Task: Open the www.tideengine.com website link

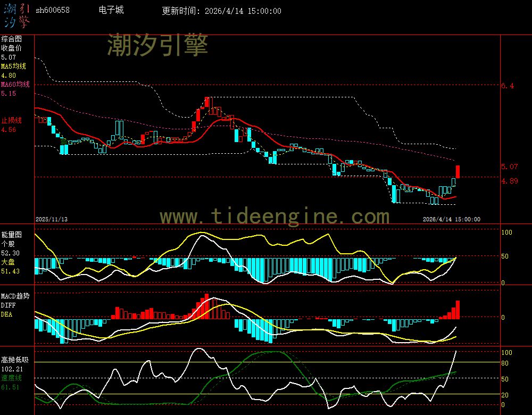Action: coord(275,217)
